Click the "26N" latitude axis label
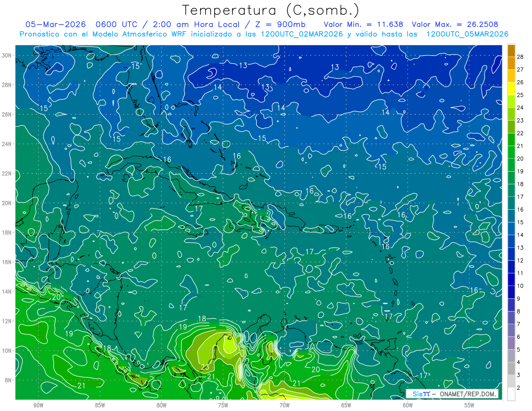The image size is (532, 411). pos(8,114)
